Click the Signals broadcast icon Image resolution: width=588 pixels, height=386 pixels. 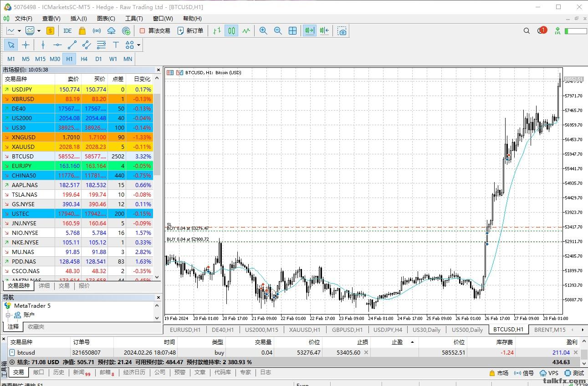coord(97,30)
